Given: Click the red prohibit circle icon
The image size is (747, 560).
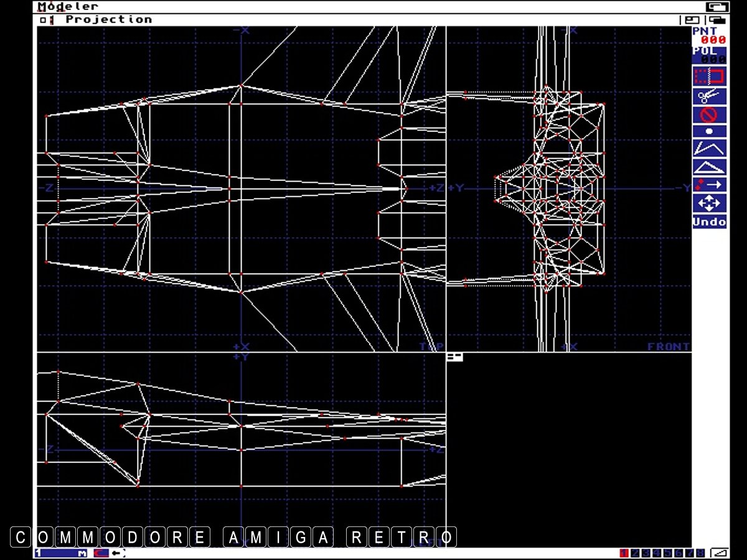Looking at the screenshot, I should pos(709,114).
